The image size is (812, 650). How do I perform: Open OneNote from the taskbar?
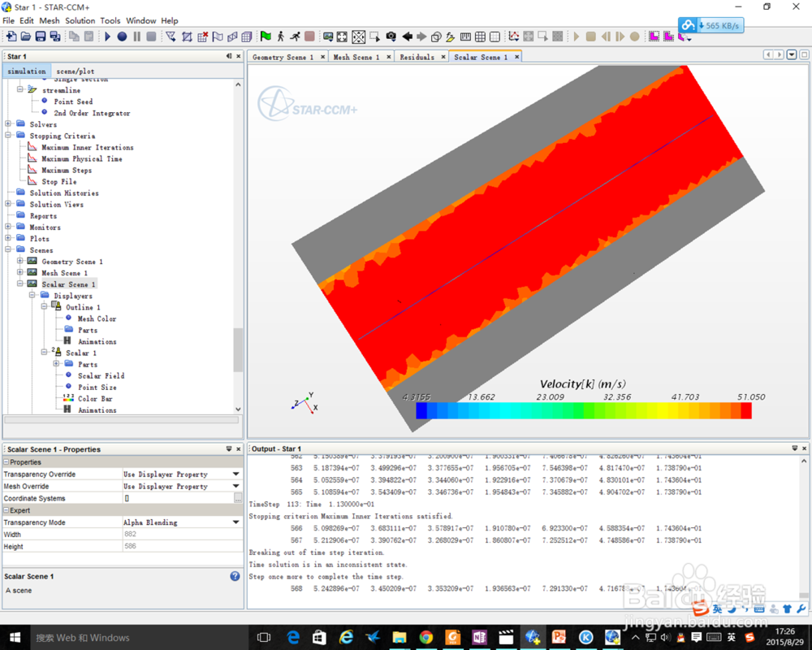(x=479, y=637)
